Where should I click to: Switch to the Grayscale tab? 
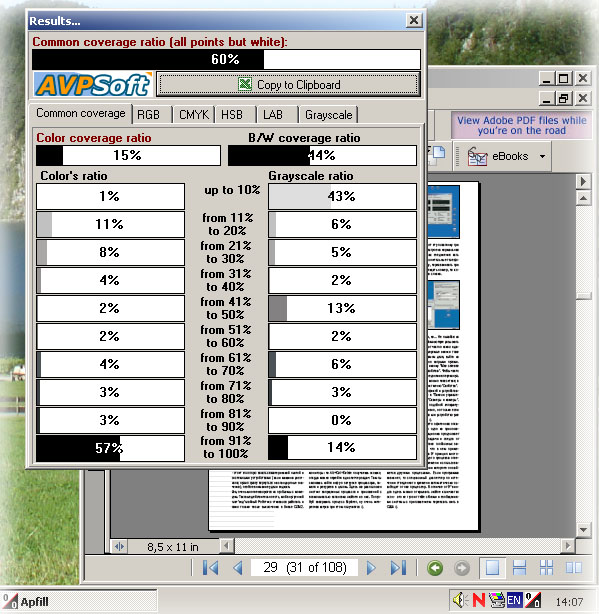[328, 115]
